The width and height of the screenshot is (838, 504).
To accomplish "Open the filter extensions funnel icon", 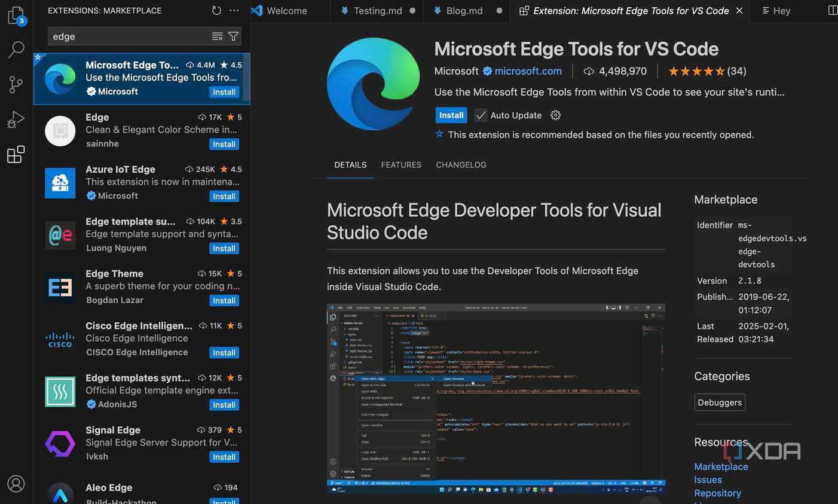I will (234, 36).
